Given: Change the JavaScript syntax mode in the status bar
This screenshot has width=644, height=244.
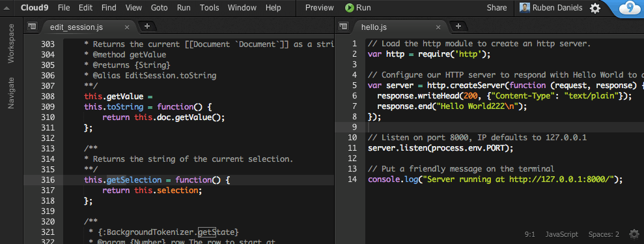Looking at the screenshot, I should 561,234.
